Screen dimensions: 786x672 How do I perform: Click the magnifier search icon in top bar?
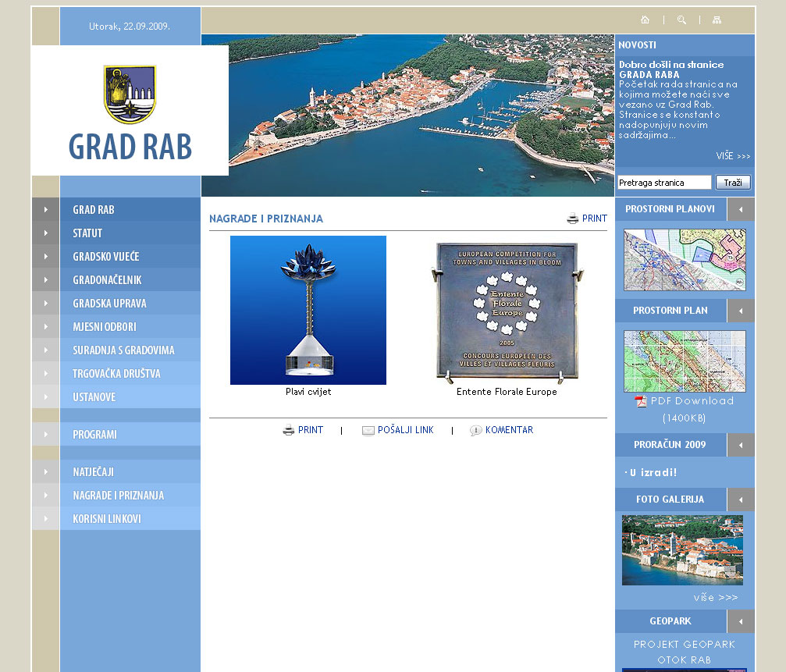(x=681, y=20)
